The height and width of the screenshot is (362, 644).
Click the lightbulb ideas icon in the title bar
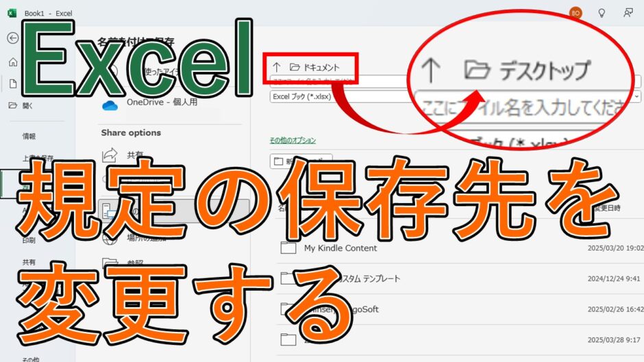pyautogui.click(x=602, y=13)
